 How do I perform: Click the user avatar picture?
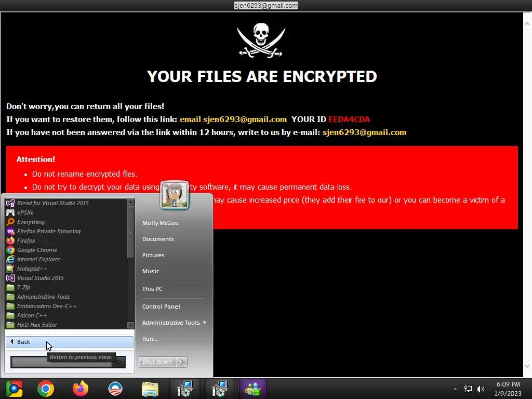[x=175, y=195]
